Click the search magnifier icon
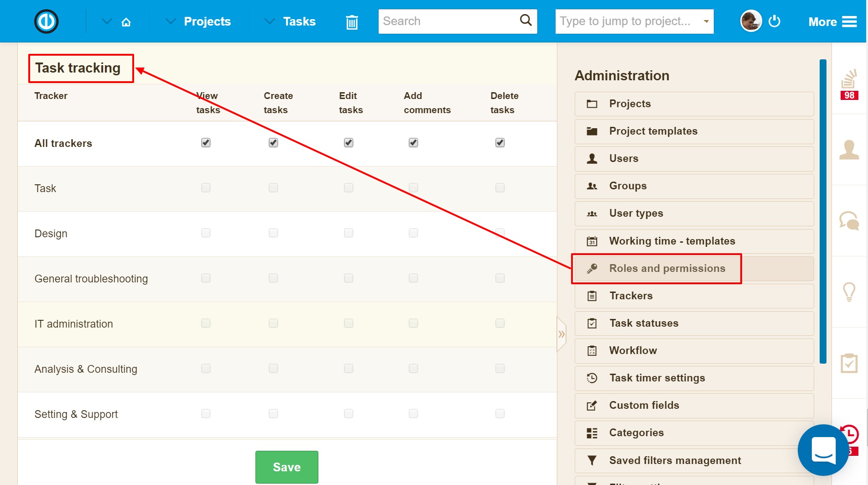The image size is (868, 485). point(525,21)
